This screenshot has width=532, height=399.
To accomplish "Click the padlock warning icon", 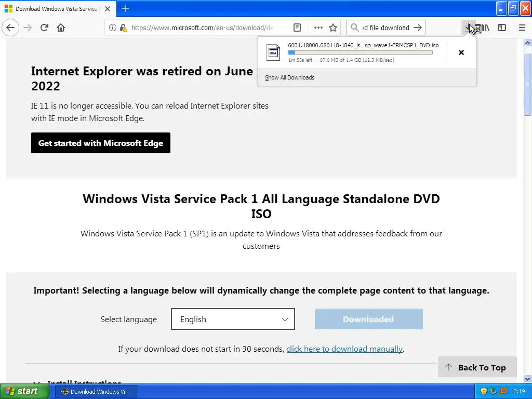I will click(x=123, y=28).
